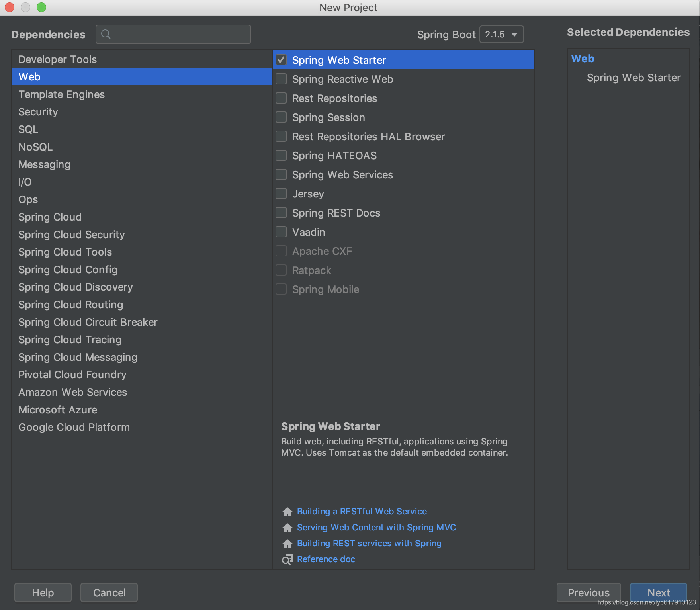Click the Web group in Selected Dependencies
Image resolution: width=700 pixels, height=610 pixels.
coord(583,59)
